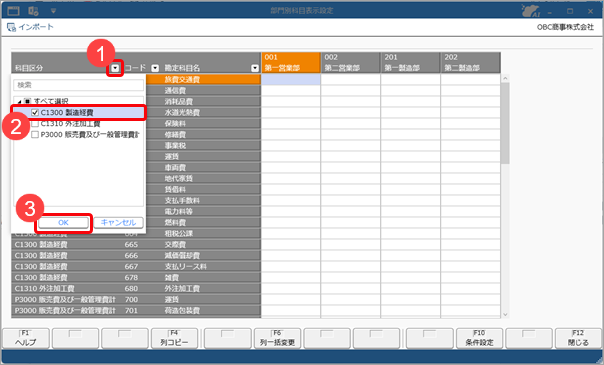Screen dimensions: 604x365
Task: Click the F6 列一括変更 function button
Action: tap(277, 338)
